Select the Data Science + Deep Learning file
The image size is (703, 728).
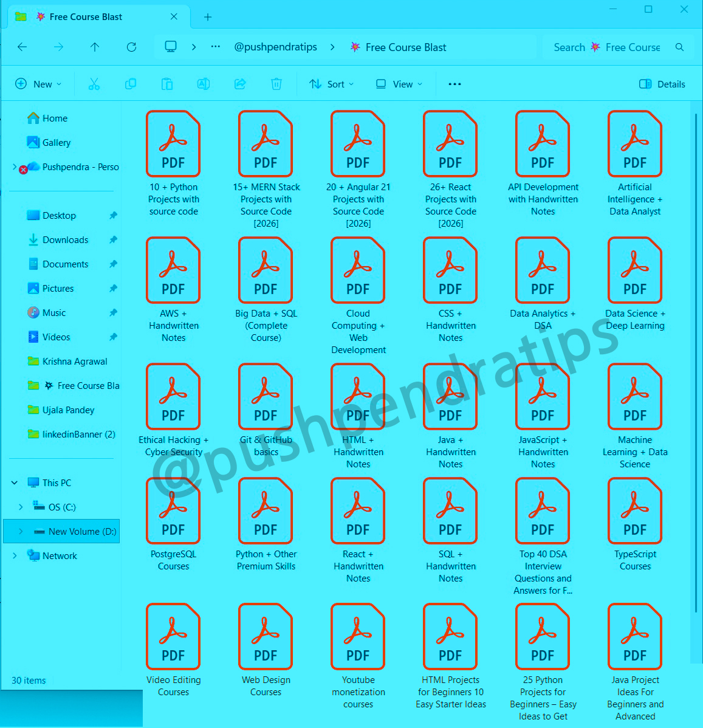pos(635,284)
